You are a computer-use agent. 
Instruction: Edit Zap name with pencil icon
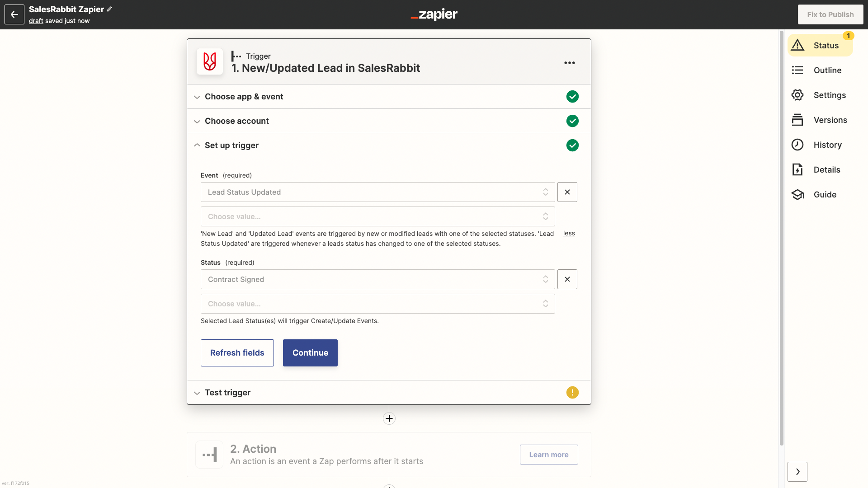(x=109, y=9)
